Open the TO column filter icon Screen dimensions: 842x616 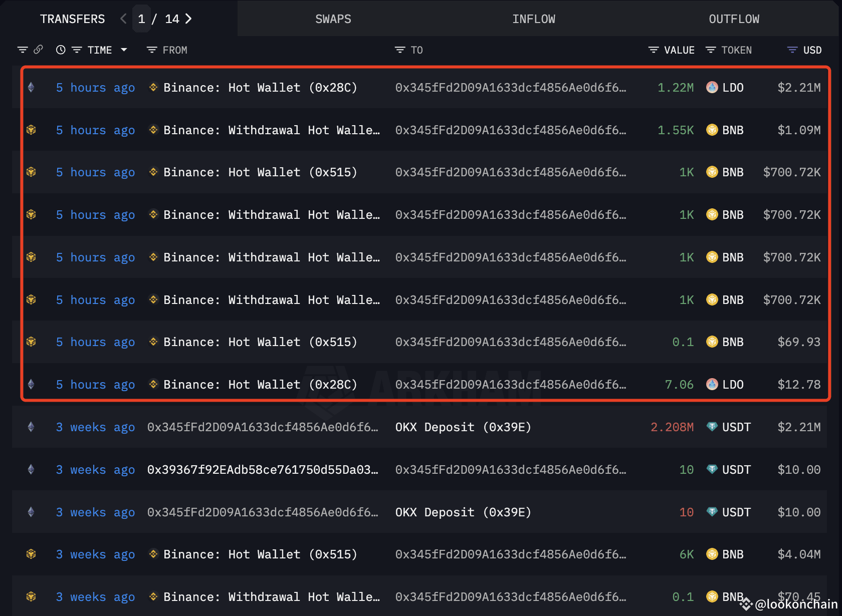(400, 50)
